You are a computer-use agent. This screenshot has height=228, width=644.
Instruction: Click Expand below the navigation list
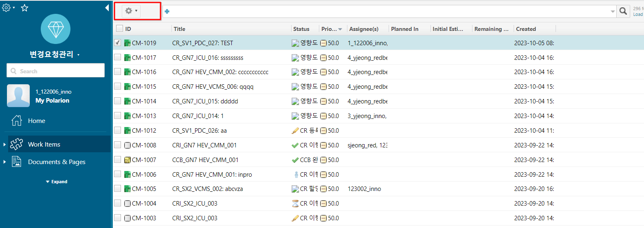tap(57, 182)
